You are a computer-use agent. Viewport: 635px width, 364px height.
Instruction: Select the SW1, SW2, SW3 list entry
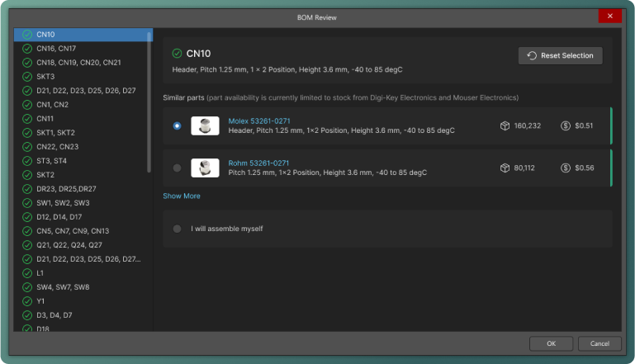[63, 203]
